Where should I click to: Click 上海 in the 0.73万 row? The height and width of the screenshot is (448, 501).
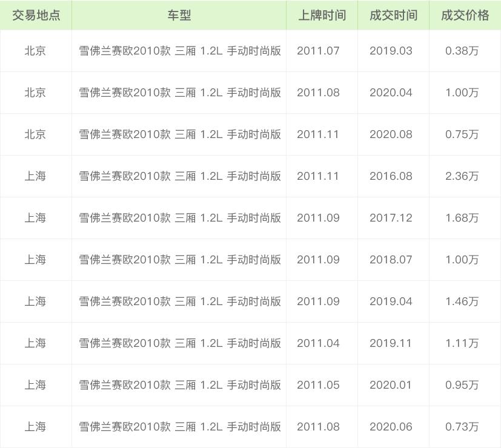pyautogui.click(x=35, y=427)
